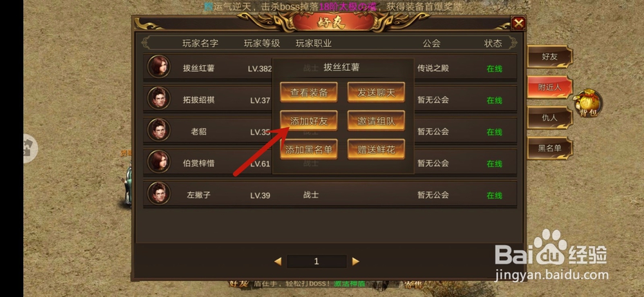Go to previous page with left arrow
644x297 pixels.
pyautogui.click(x=278, y=262)
